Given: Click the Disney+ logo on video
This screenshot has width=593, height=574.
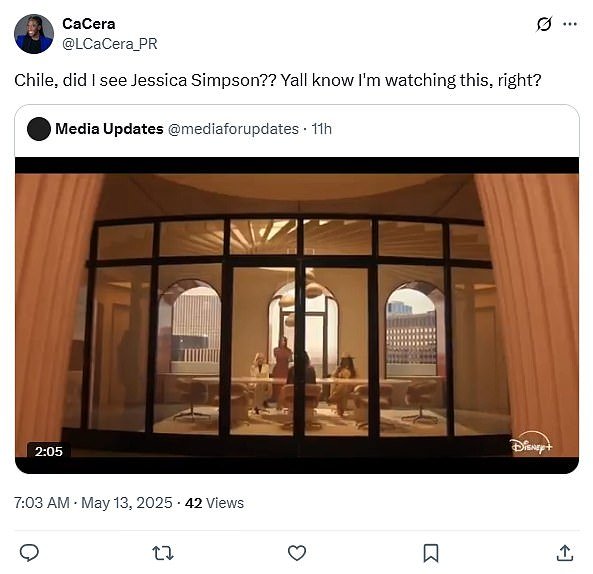Looking at the screenshot, I should pyautogui.click(x=531, y=443).
